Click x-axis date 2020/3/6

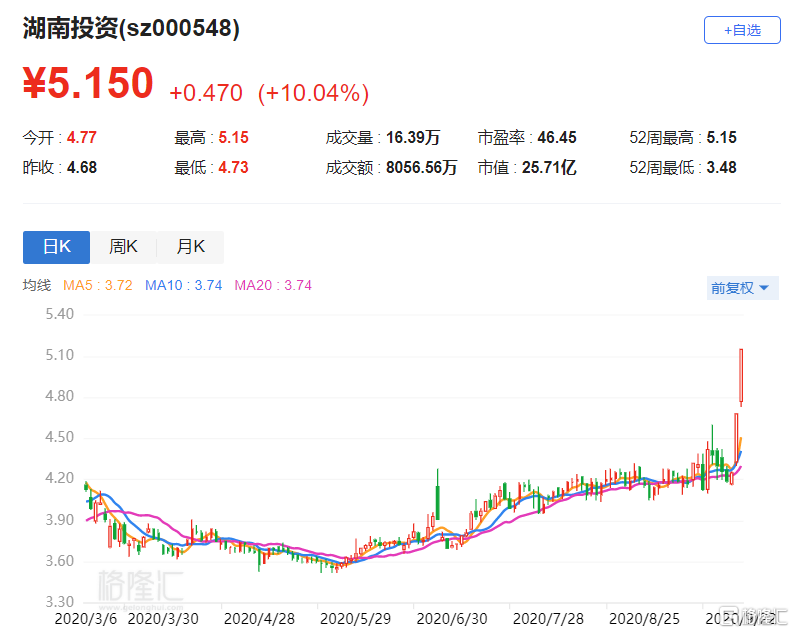[86, 619]
